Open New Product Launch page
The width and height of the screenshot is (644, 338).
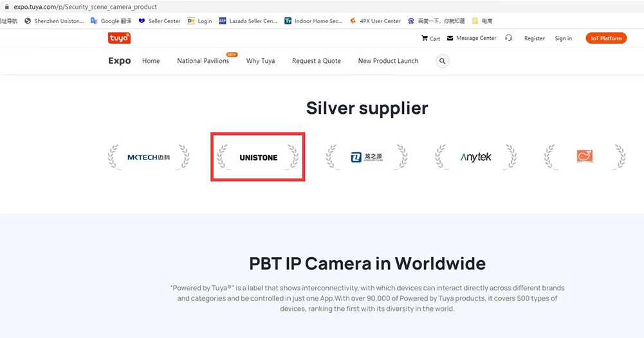388,61
